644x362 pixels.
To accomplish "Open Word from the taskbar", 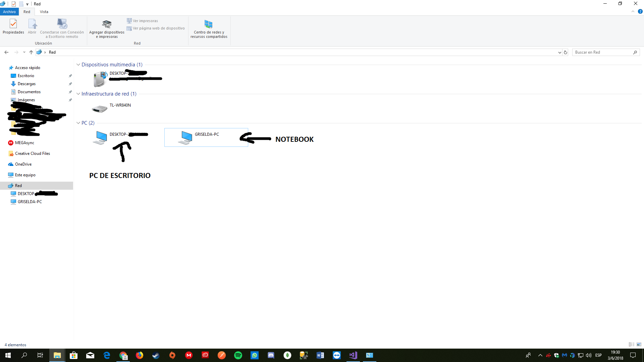I will (x=320, y=355).
